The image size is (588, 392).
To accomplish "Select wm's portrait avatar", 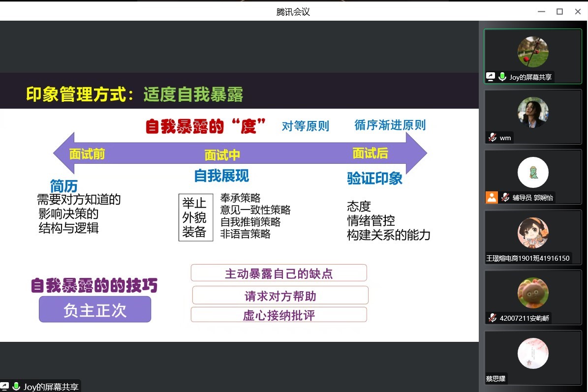I will [533, 113].
